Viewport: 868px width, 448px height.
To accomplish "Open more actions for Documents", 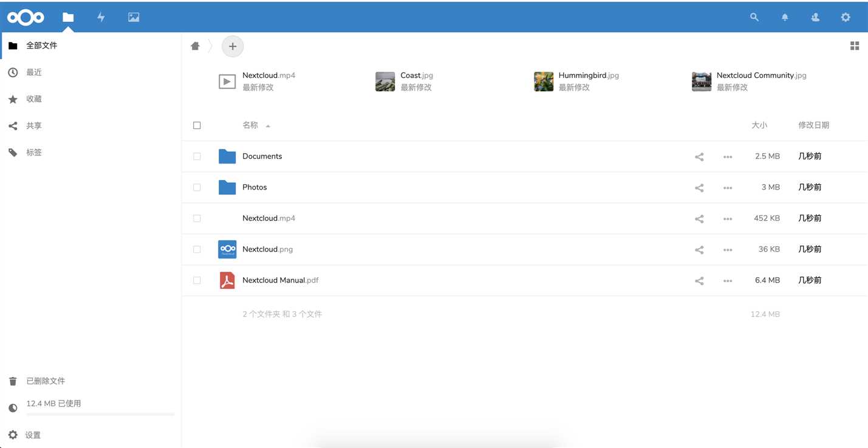I will pyautogui.click(x=728, y=157).
